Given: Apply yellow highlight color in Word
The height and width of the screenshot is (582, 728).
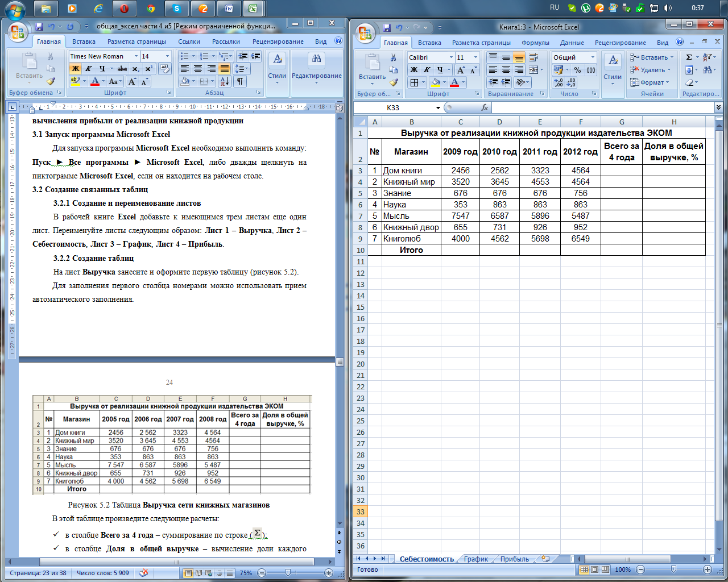Looking at the screenshot, I should point(75,82).
